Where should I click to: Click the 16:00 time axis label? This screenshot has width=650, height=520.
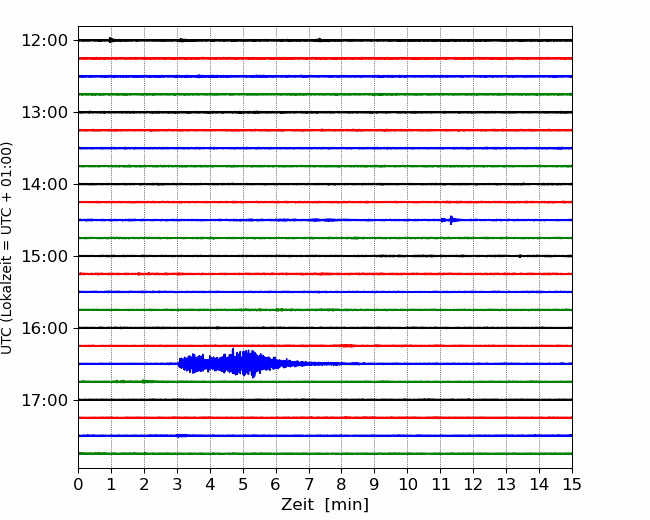click(x=45, y=328)
